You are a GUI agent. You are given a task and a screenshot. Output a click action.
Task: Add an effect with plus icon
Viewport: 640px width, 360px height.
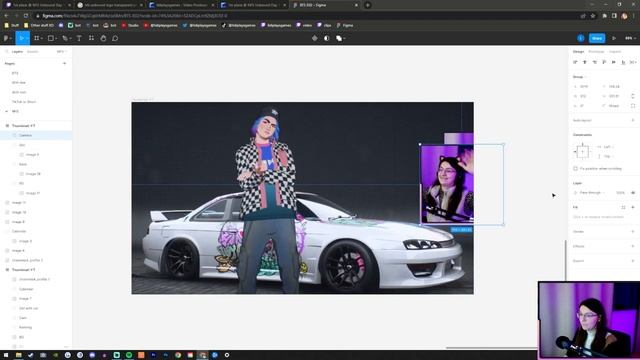tap(633, 246)
